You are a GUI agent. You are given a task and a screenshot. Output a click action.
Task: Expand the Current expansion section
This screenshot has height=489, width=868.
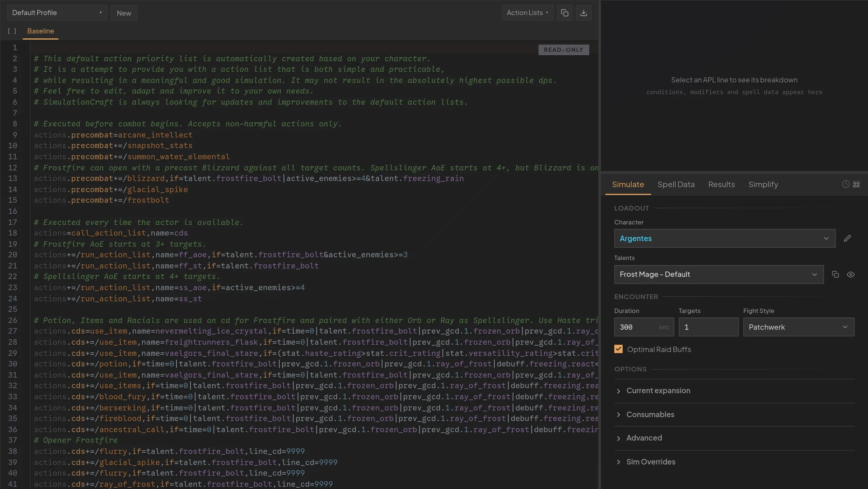pyautogui.click(x=734, y=391)
